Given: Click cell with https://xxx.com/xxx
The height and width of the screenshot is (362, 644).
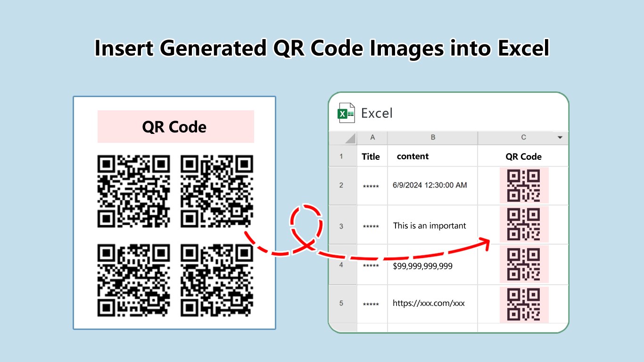Looking at the screenshot, I should tap(433, 303).
